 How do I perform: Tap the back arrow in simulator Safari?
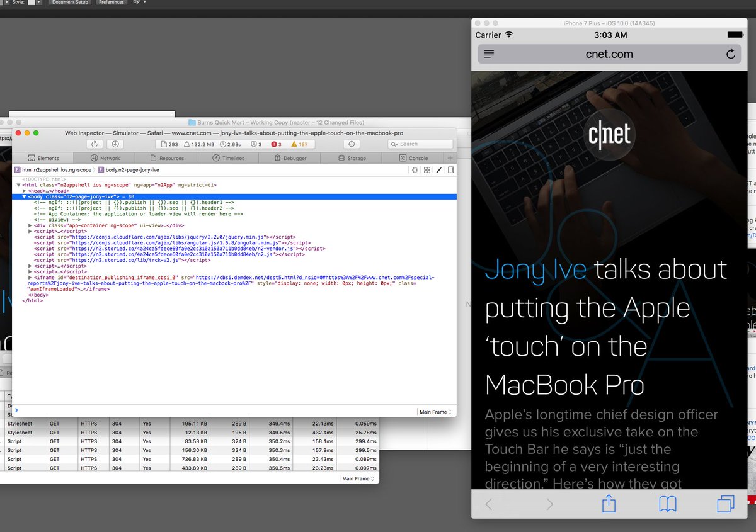pyautogui.click(x=489, y=504)
